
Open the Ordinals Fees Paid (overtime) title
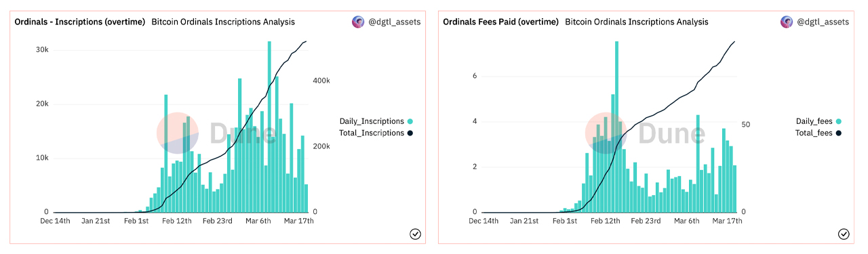pos(500,22)
